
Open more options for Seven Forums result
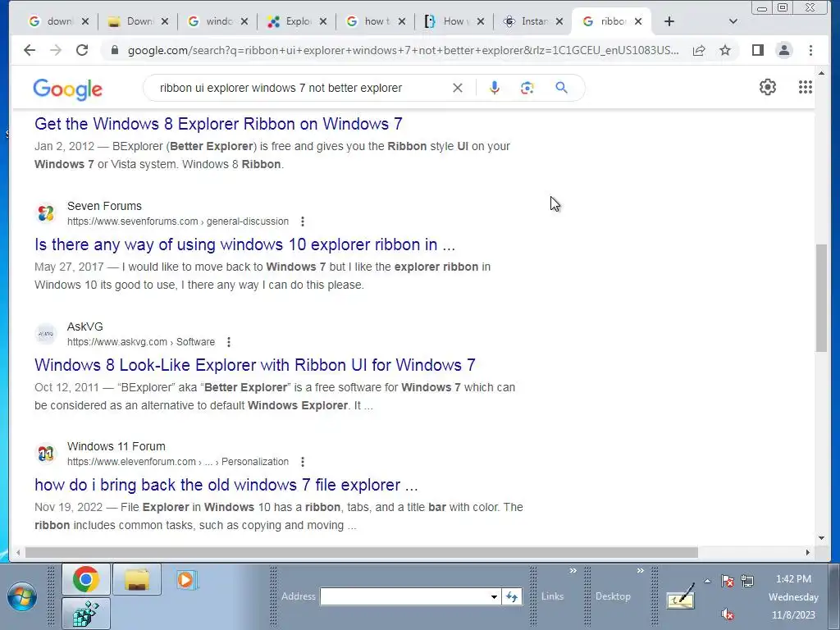(303, 221)
